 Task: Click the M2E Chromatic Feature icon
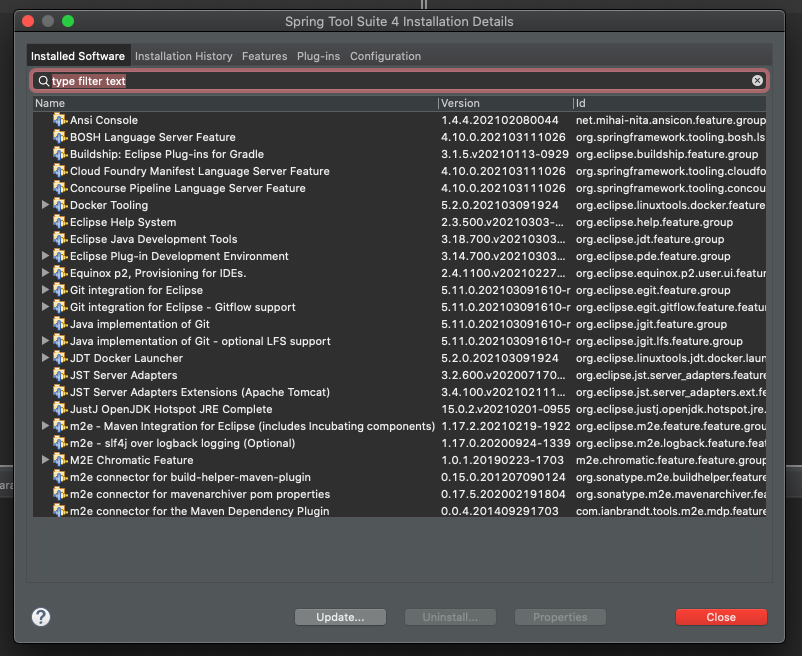[x=60, y=460]
